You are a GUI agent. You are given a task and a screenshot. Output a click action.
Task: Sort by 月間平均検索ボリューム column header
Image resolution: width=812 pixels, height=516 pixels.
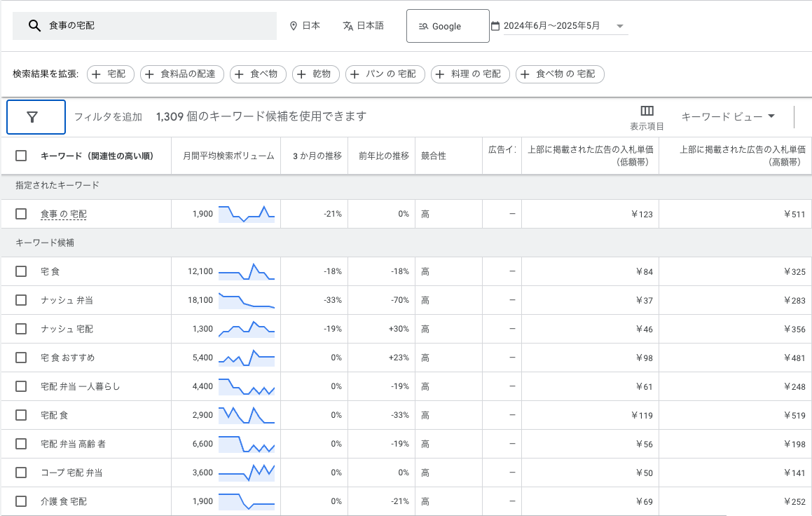tap(228, 156)
